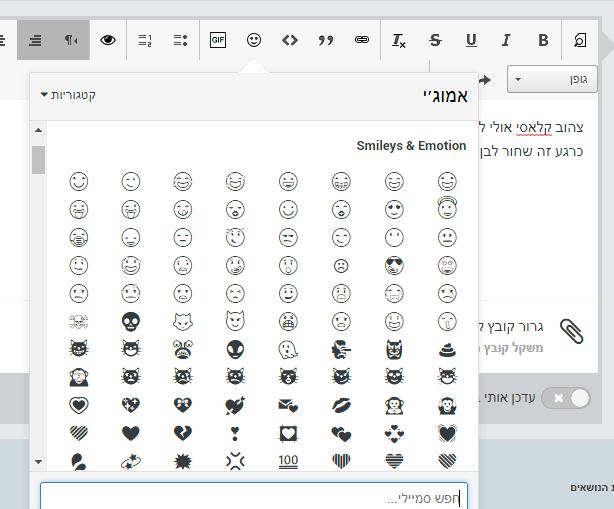
Task: Click the emoji list scroll-up arrow
Action: pyautogui.click(x=38, y=130)
